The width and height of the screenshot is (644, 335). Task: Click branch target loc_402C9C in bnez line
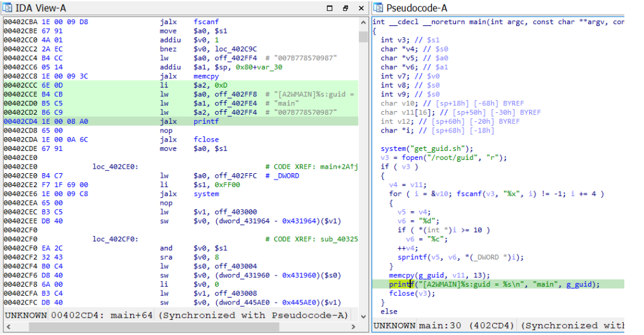(236, 49)
